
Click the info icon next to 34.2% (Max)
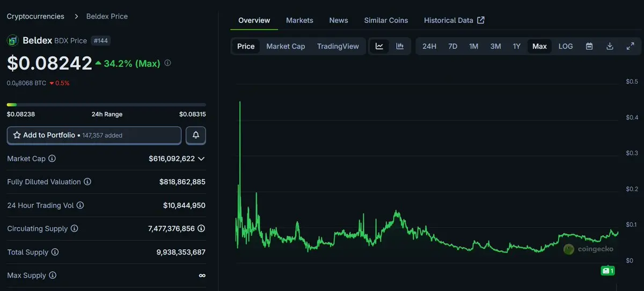point(167,63)
